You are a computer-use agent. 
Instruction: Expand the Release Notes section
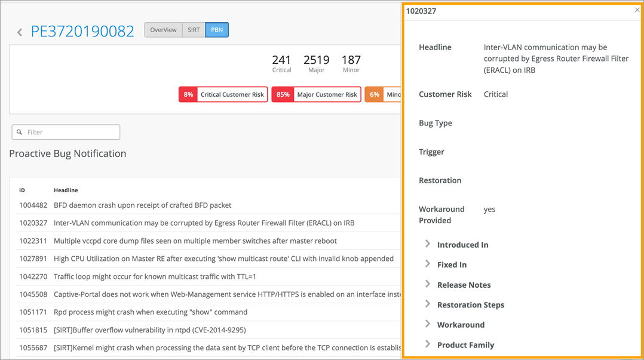(428, 284)
